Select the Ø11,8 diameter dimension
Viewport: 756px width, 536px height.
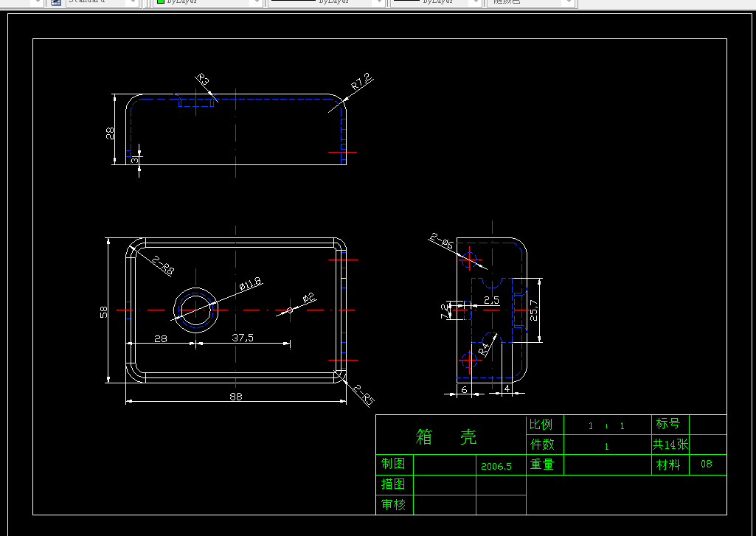click(251, 284)
